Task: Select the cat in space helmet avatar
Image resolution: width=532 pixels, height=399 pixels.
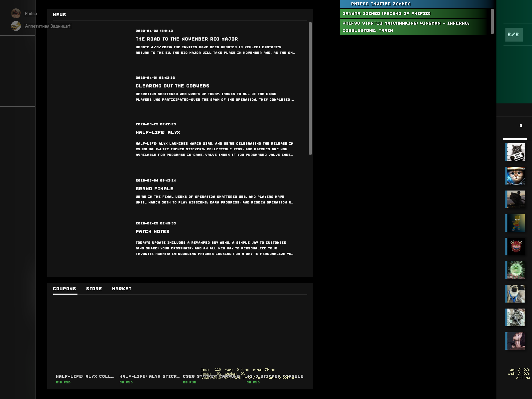Action: 516,176
